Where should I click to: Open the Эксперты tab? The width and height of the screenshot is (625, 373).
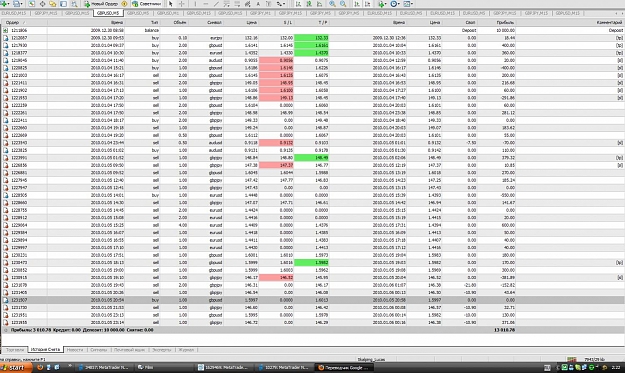click(x=161, y=350)
